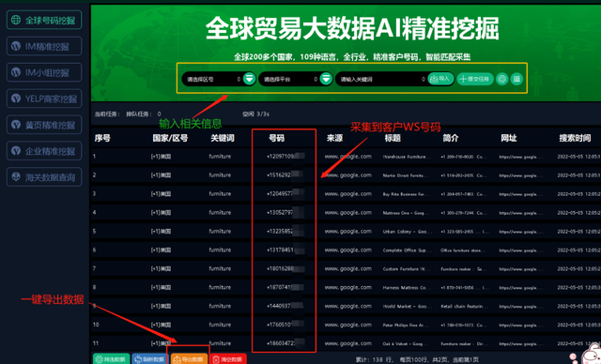Click the 国家/区号 column header

170,138
